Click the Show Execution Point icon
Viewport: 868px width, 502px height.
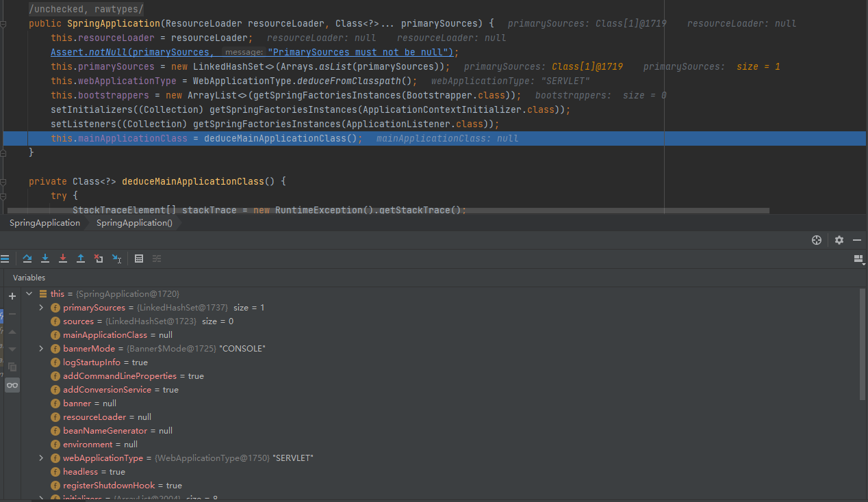pos(4,259)
